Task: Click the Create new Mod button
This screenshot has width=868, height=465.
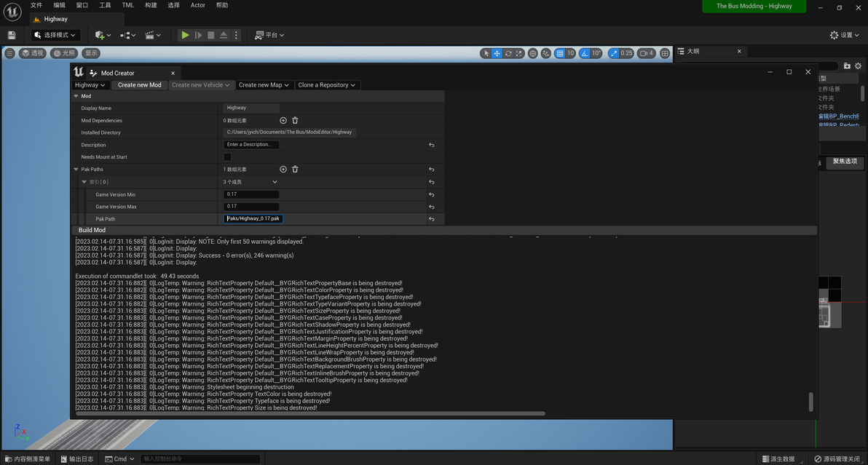Action: point(140,85)
